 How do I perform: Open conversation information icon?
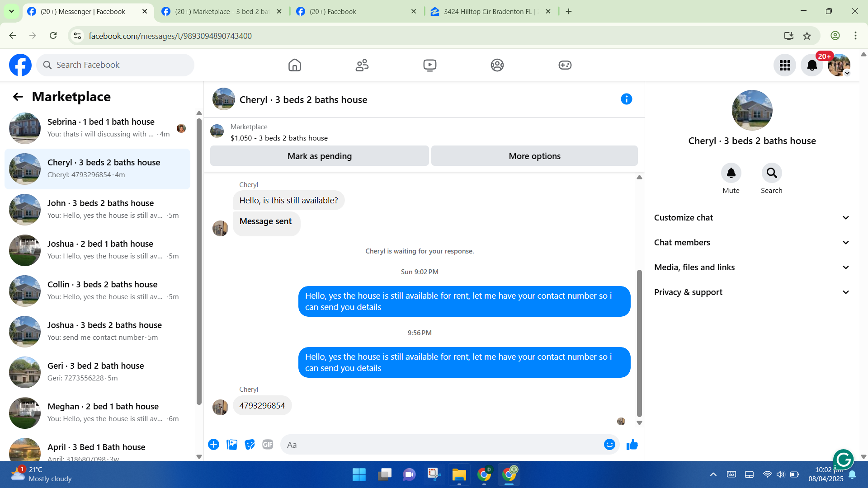tap(626, 99)
